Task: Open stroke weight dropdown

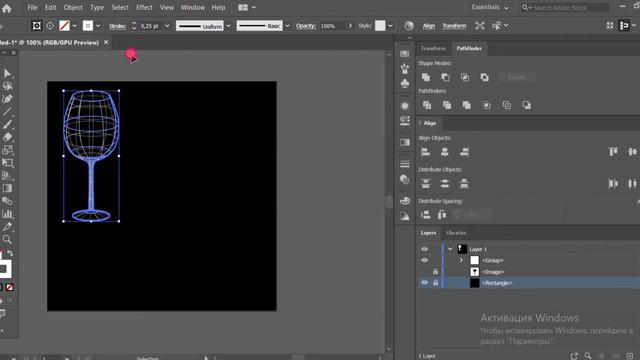Action: pos(167,26)
